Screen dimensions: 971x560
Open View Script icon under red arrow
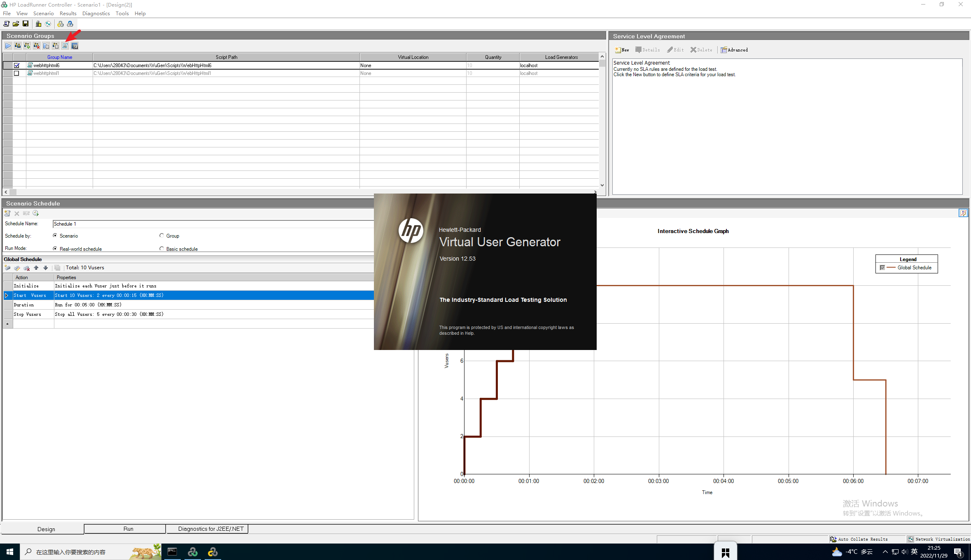(x=65, y=46)
